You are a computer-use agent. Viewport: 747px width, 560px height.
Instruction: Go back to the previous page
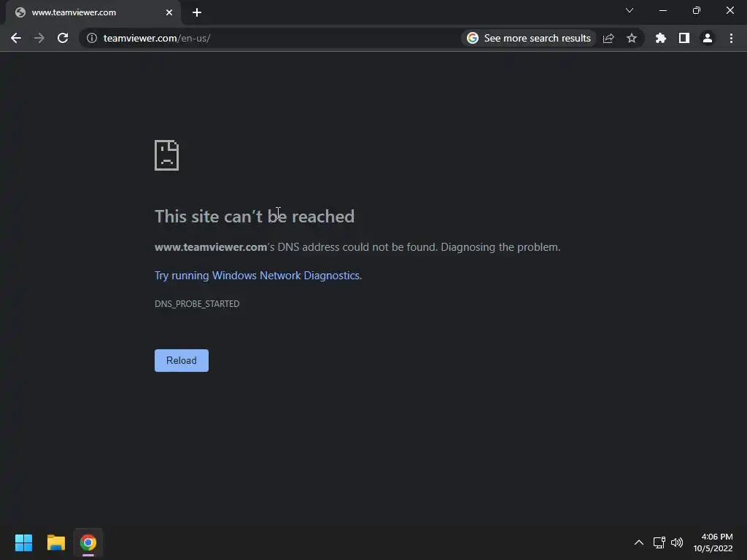pos(16,38)
